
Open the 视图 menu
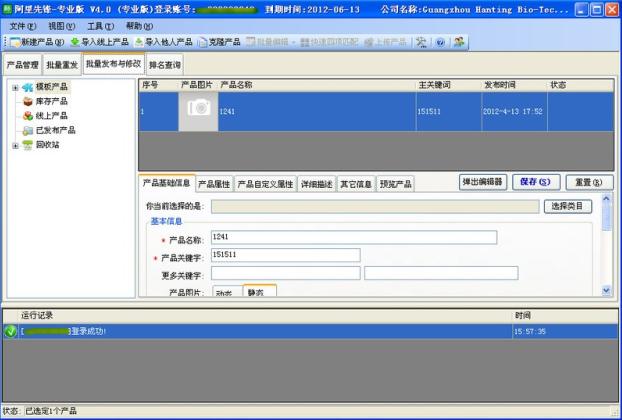61,26
